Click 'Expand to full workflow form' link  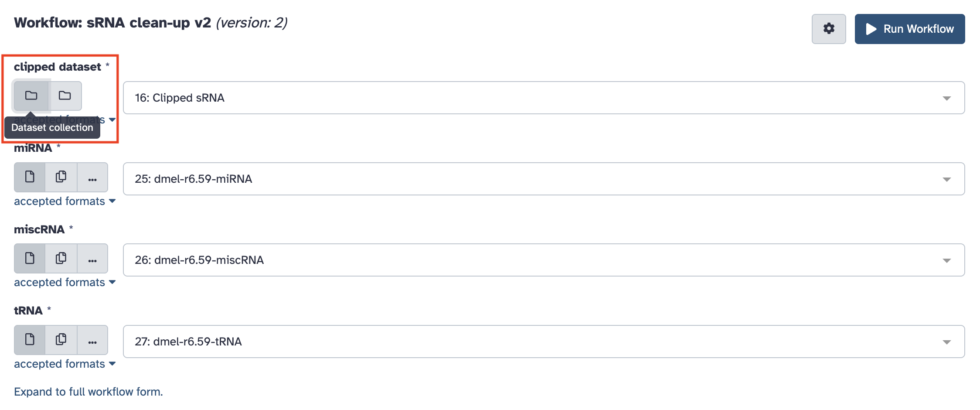(x=88, y=392)
